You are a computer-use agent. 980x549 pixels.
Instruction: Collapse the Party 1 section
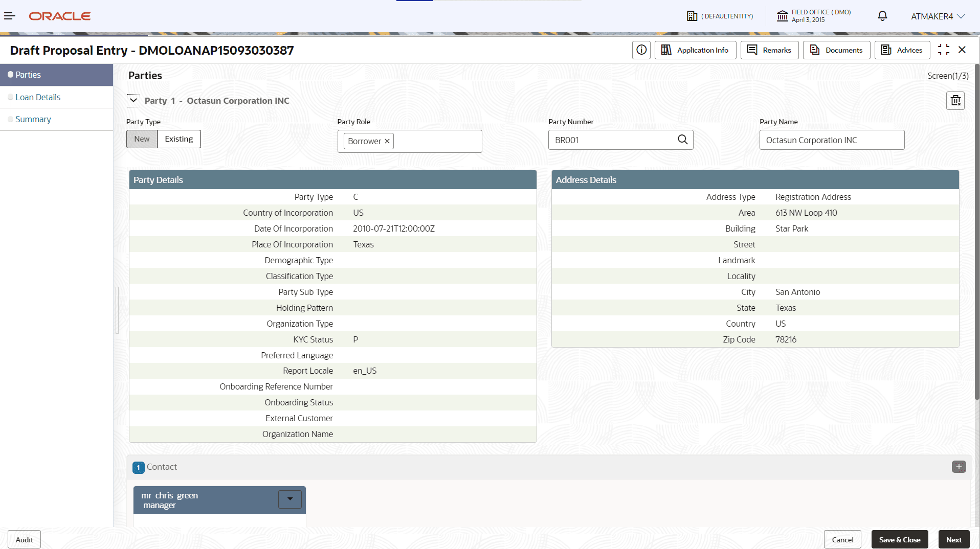pos(133,101)
